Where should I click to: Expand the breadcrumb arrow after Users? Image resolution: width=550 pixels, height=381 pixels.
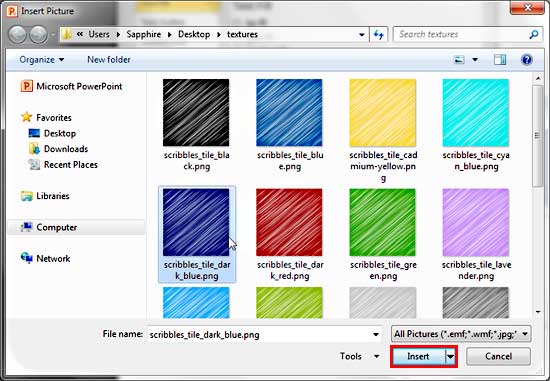(118, 34)
